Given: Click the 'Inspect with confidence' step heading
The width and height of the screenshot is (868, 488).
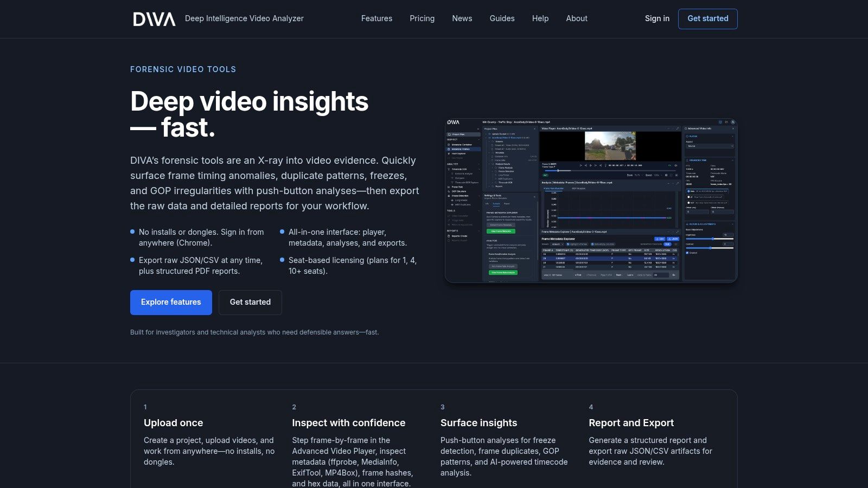Looking at the screenshot, I should pyautogui.click(x=349, y=423).
